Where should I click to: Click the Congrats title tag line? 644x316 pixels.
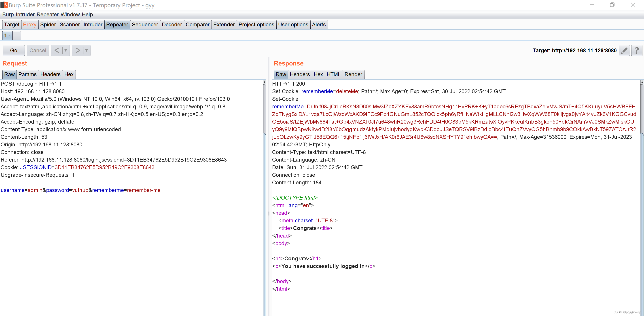tap(305, 228)
